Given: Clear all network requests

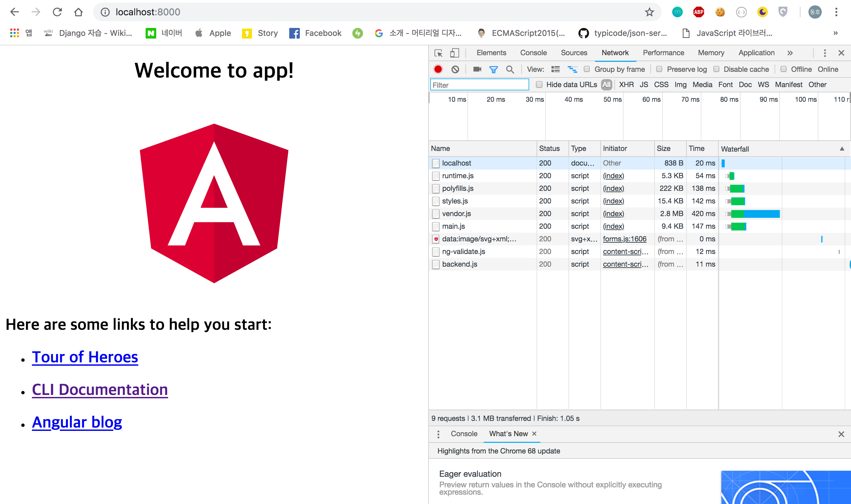Looking at the screenshot, I should pos(455,69).
